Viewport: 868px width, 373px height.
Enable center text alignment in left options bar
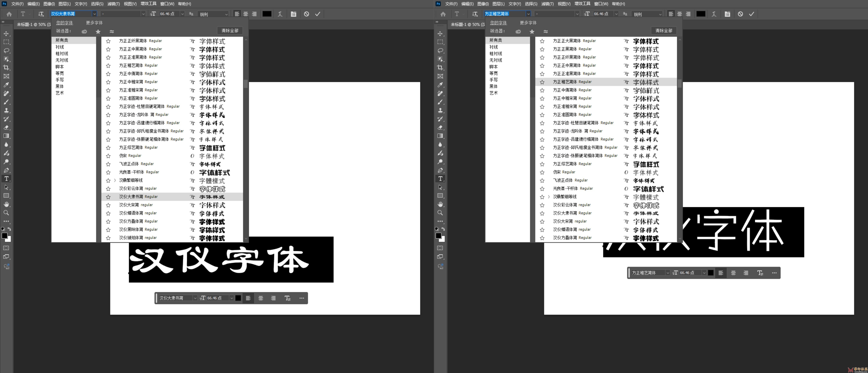tap(246, 14)
